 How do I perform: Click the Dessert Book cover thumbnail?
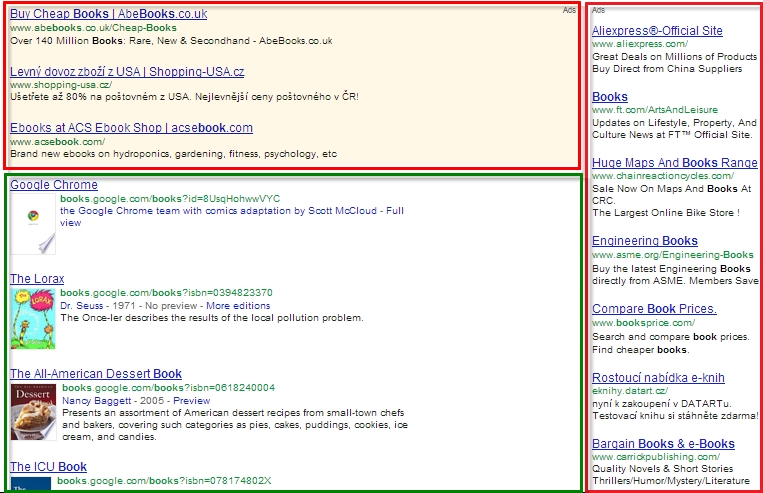tap(34, 412)
